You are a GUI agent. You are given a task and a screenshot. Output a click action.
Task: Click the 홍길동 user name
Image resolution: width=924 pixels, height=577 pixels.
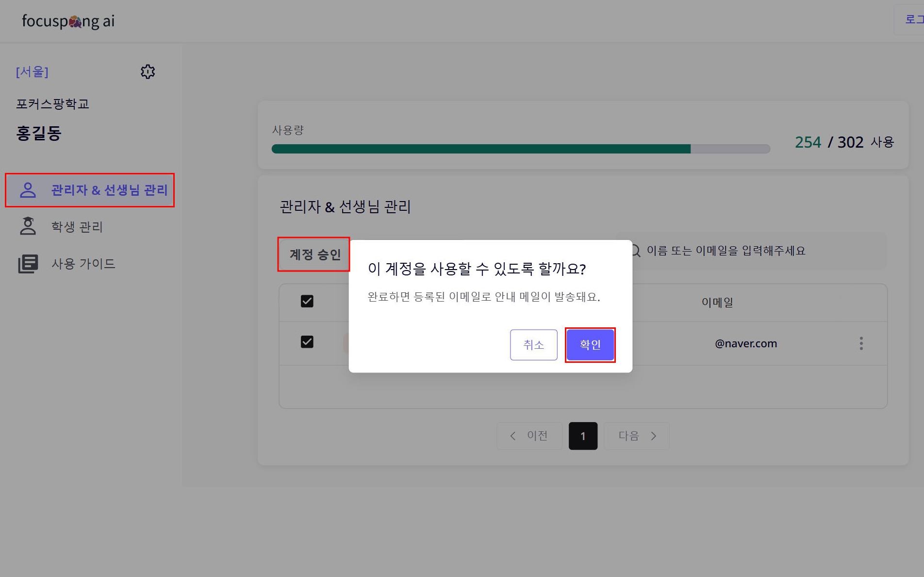point(39,133)
